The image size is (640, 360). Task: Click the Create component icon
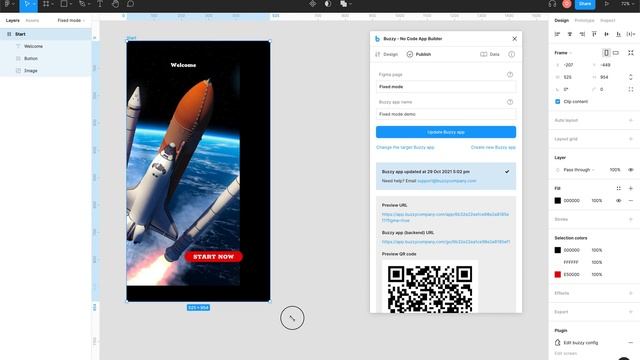click(x=313, y=4)
